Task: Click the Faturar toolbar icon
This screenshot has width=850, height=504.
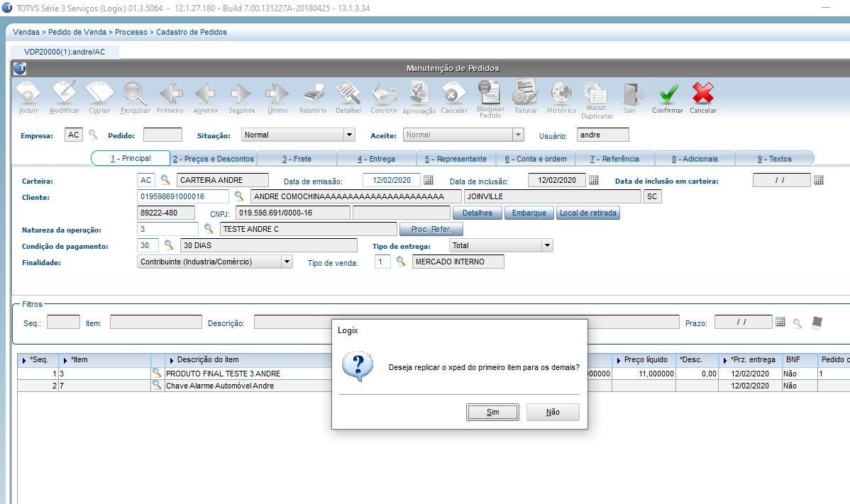Action: click(525, 92)
